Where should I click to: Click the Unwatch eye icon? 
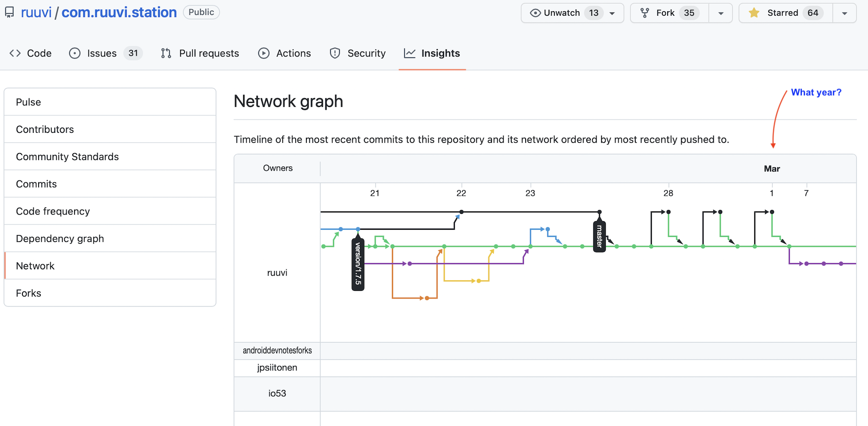click(535, 13)
